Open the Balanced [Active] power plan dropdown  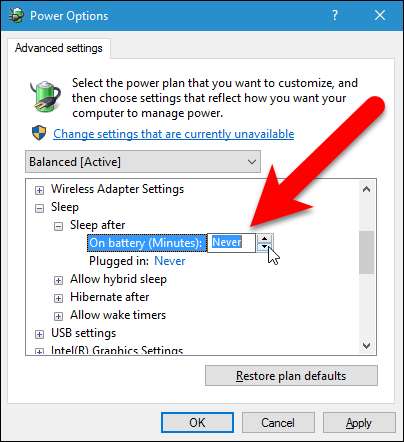pos(143,162)
